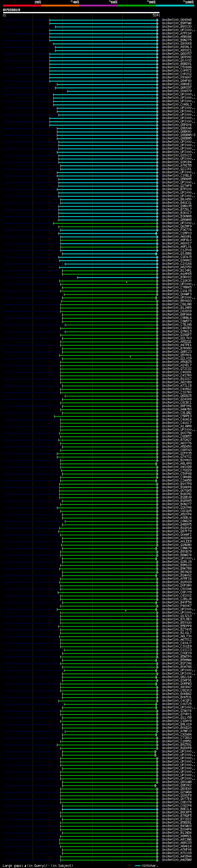Select the UniRef100_C0P2S2 label
Screen dimensions: 197x868
tap(177, 74)
